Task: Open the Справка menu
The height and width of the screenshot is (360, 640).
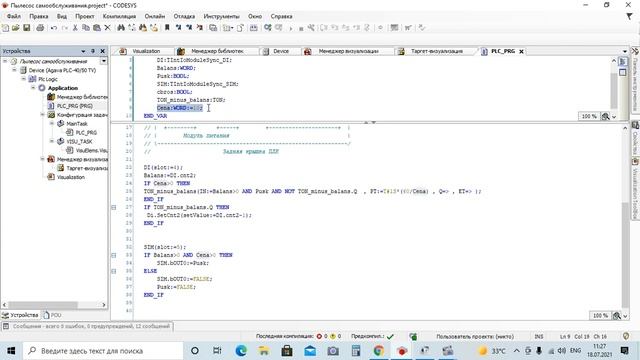Action: [x=281, y=16]
